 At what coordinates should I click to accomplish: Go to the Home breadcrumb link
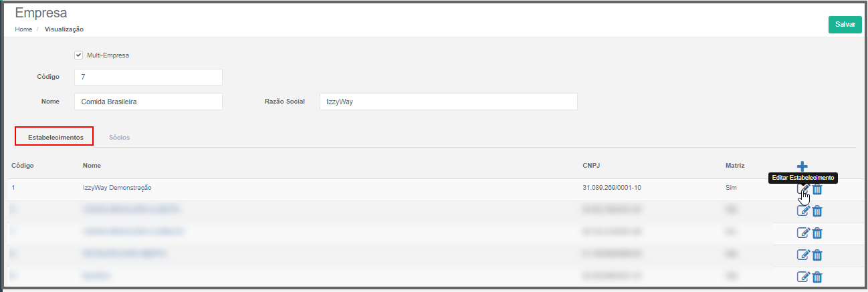pyautogui.click(x=23, y=29)
